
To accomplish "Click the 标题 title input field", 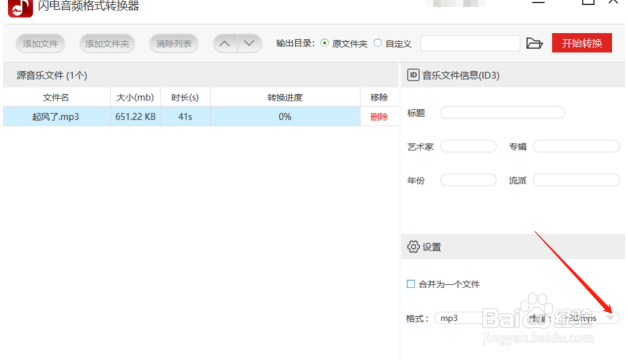I will click(x=503, y=113).
